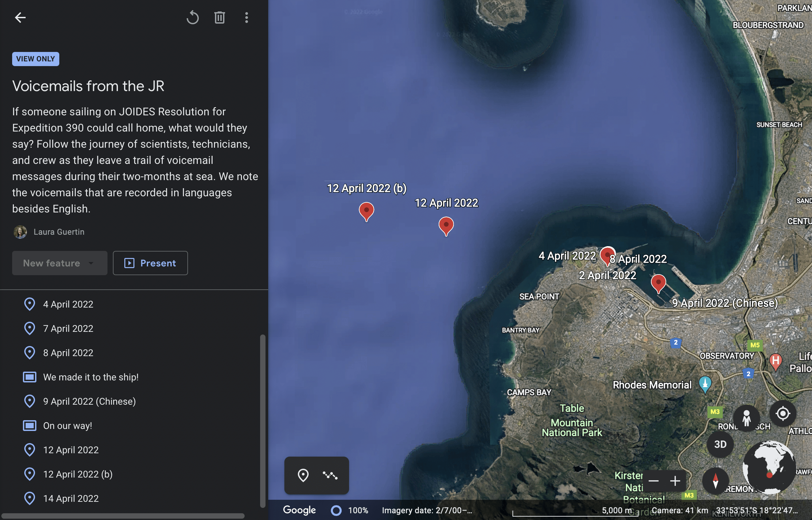The width and height of the screenshot is (812, 520).
Task: Click the Imagery date text in status bar
Action: click(x=427, y=510)
